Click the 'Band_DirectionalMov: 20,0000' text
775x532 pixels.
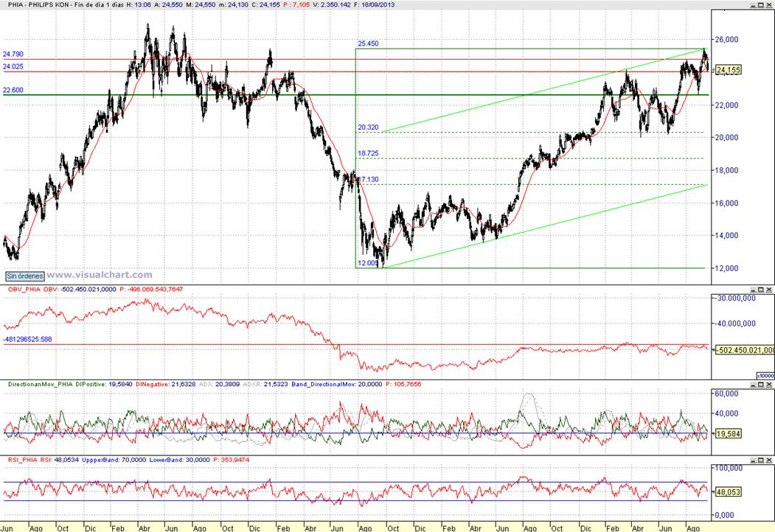coord(336,385)
